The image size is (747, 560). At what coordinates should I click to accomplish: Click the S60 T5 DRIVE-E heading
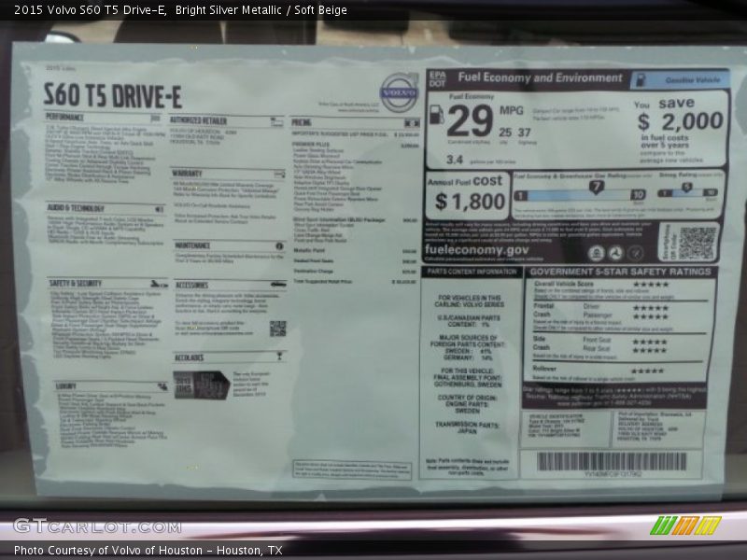[112, 95]
